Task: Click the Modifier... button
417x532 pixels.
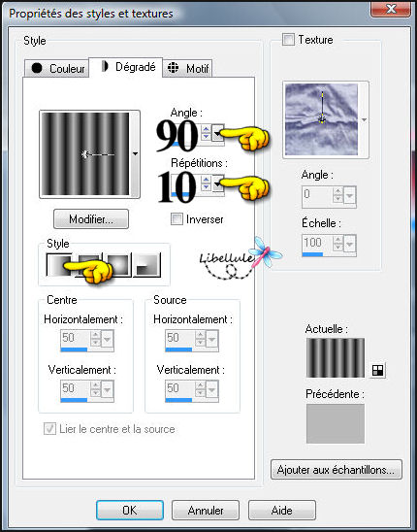Action: (x=91, y=219)
